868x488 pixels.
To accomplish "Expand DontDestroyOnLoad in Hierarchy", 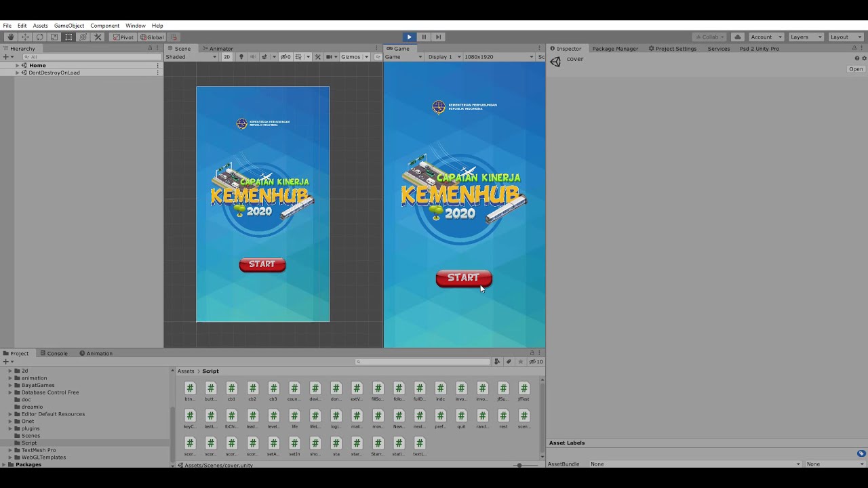I will coord(18,73).
